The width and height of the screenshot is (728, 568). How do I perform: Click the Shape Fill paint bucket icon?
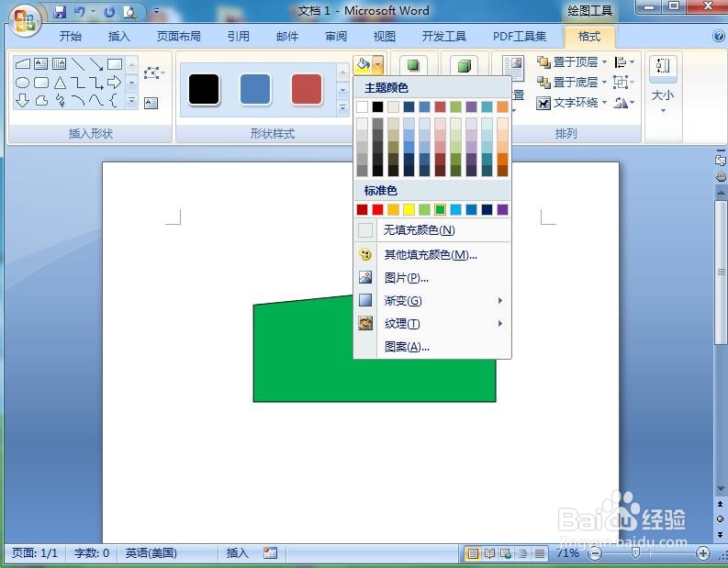coord(363,65)
